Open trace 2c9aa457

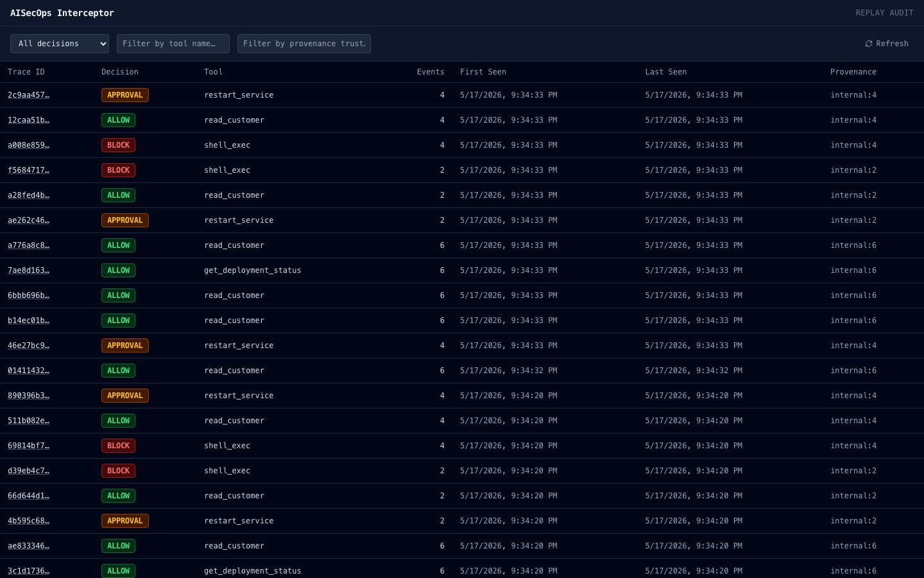tap(28, 95)
